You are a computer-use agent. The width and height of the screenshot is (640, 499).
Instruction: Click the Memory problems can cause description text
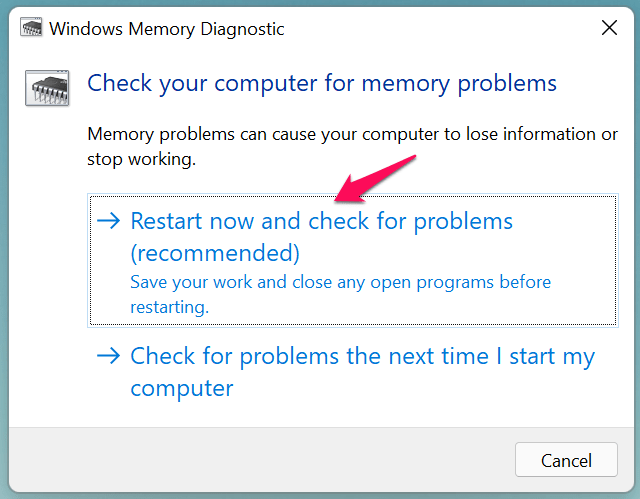point(353,134)
